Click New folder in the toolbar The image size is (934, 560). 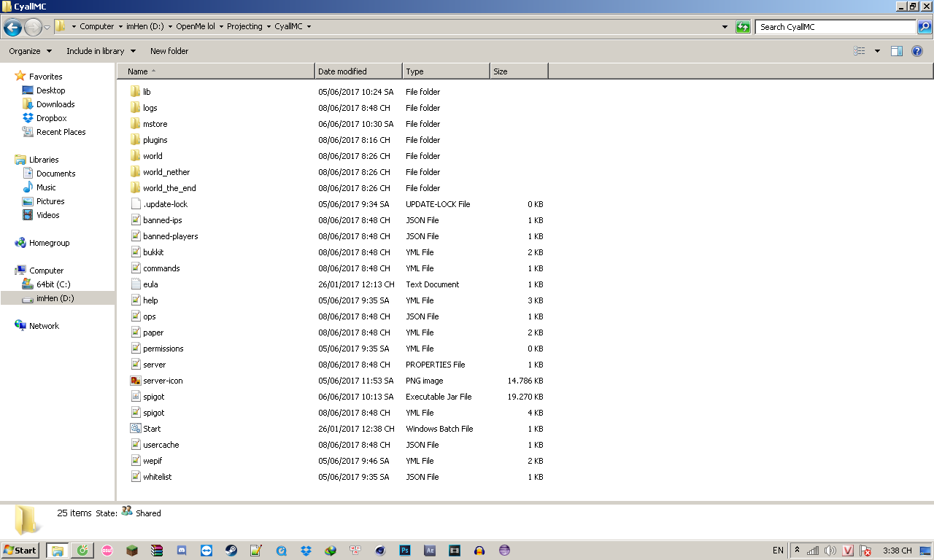[x=169, y=51]
